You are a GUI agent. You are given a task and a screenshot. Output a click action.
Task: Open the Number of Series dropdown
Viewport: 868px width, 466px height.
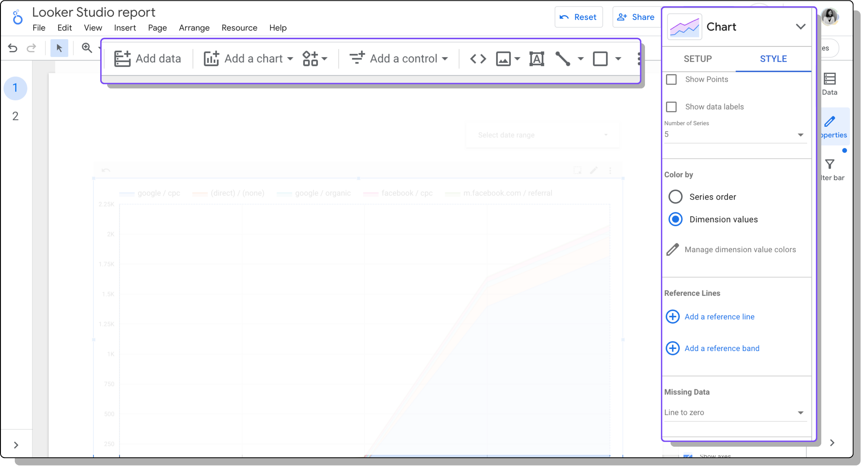click(x=734, y=134)
